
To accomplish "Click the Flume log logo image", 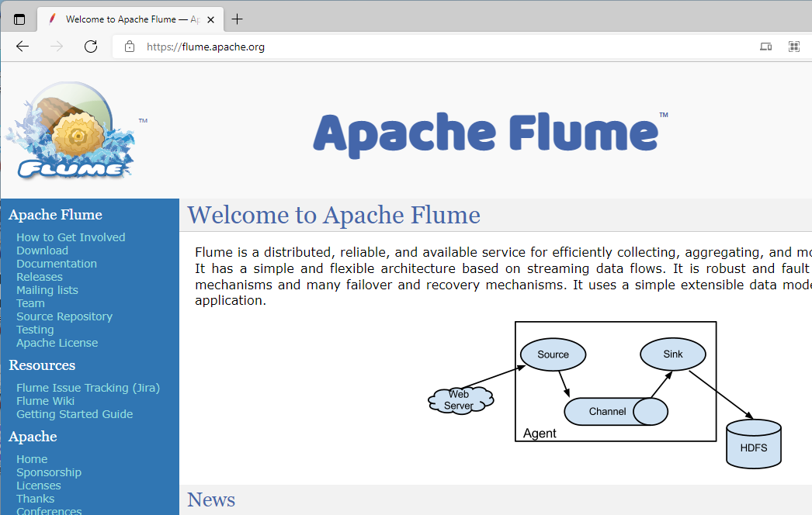I will 71,130.
